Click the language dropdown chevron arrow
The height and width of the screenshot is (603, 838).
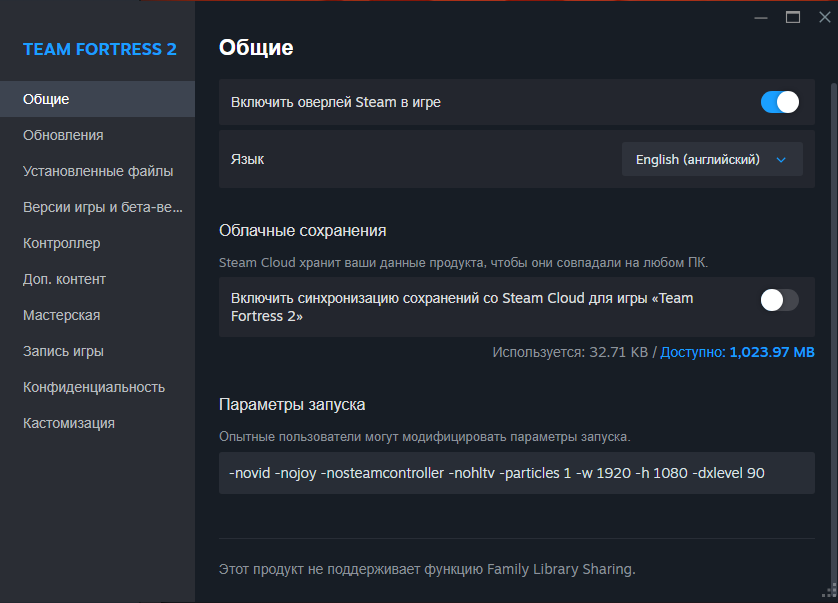[781, 160]
